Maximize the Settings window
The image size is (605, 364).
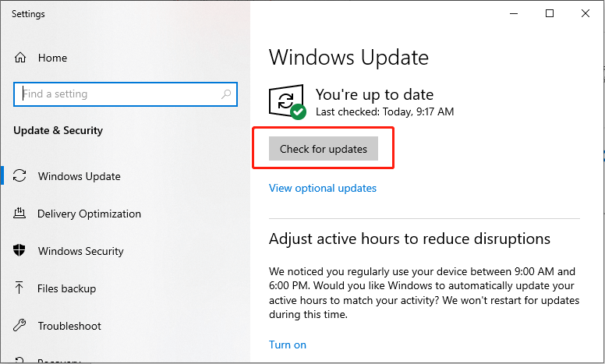[x=550, y=14]
